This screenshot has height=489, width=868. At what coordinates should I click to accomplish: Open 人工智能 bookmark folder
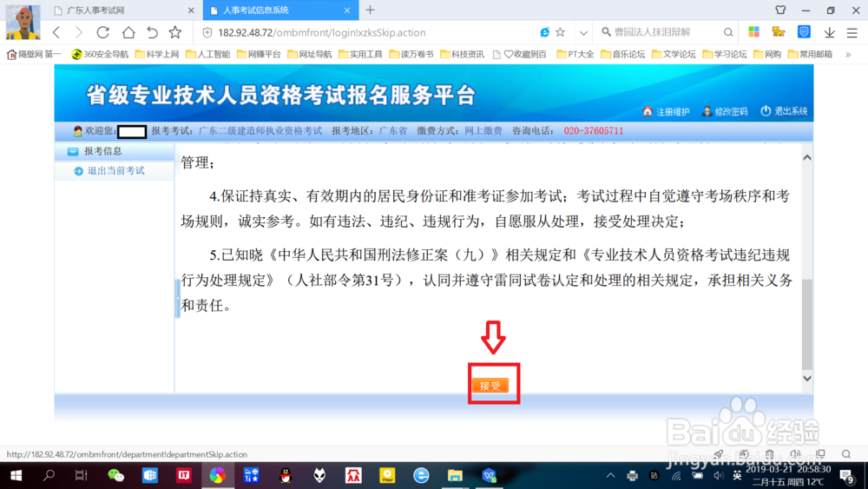point(208,54)
